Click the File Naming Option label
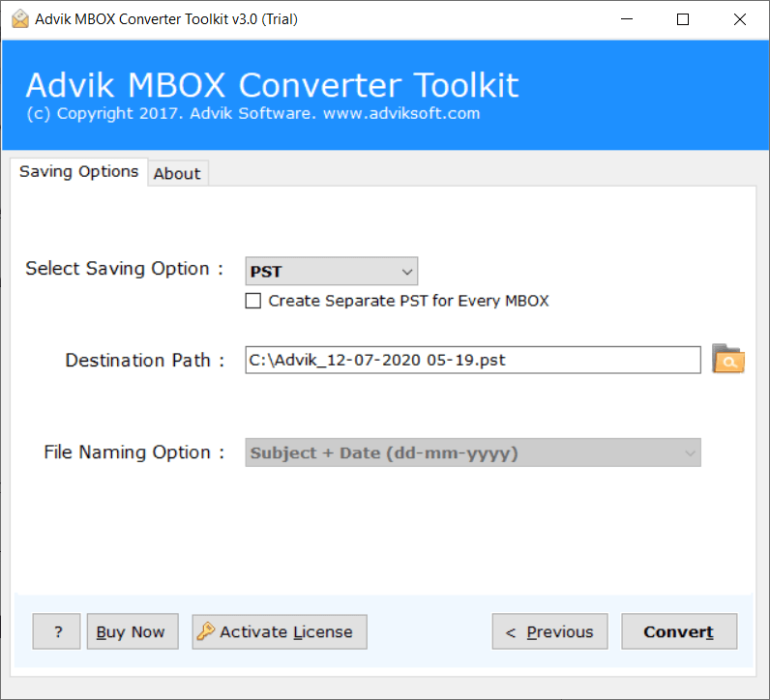 click(133, 452)
